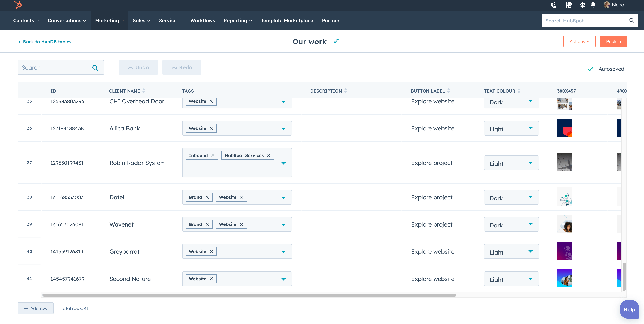Click the HubSpot search magnifier icon
This screenshot has width=644, height=324.
[632, 21]
